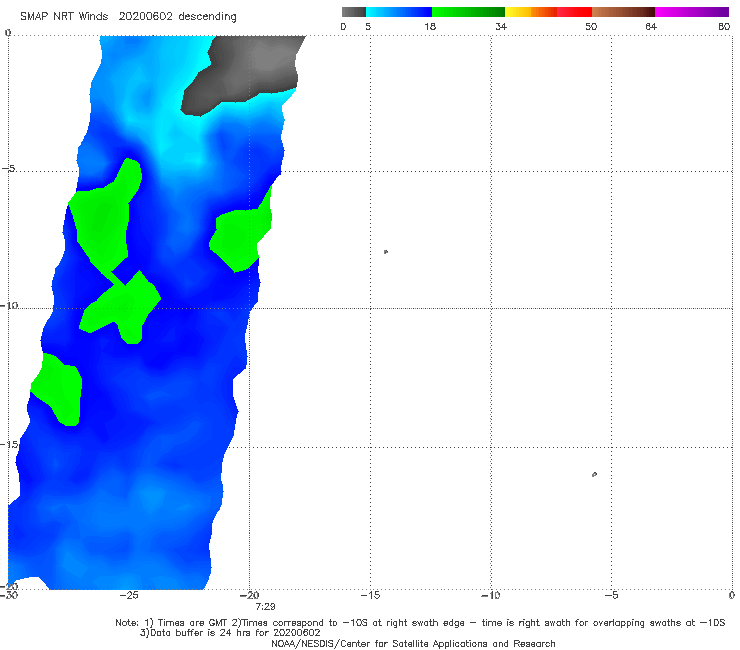Image resolution: width=740 pixels, height=650 pixels.
Task: Click the small island marker near the -15 longitude line
Action: [x=386, y=252]
